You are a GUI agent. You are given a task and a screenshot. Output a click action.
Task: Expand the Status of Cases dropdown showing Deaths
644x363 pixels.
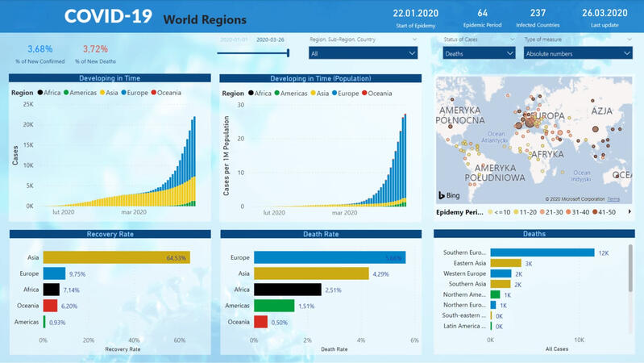click(x=479, y=53)
